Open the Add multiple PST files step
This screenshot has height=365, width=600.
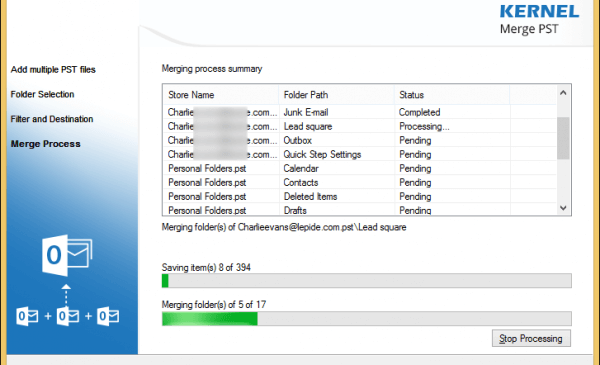pyautogui.click(x=53, y=70)
